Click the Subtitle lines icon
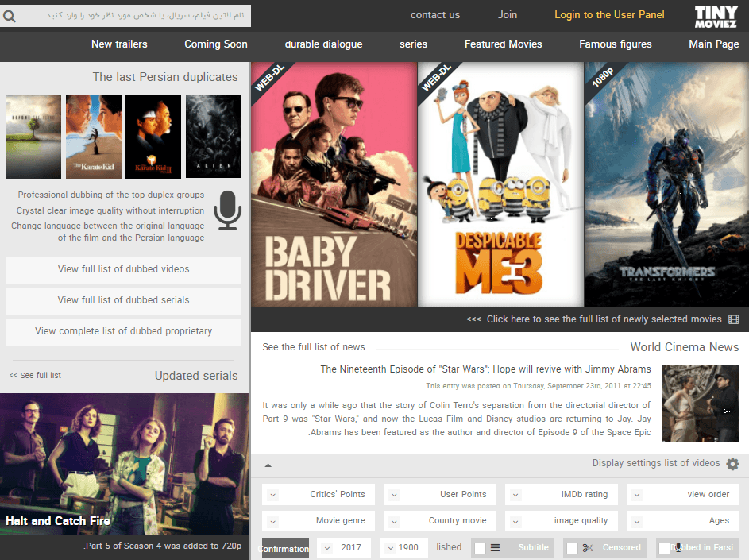This screenshot has width=749, height=560. pyautogui.click(x=496, y=547)
